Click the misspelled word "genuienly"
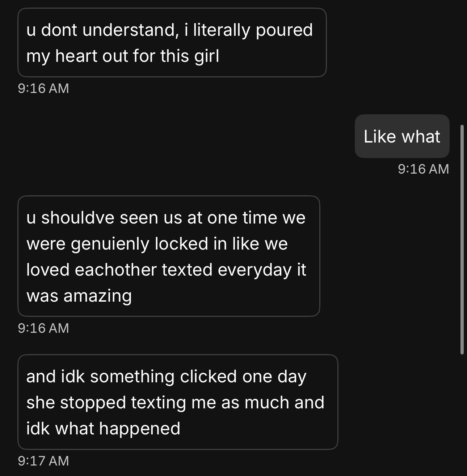This screenshot has width=467, height=476. (110, 244)
